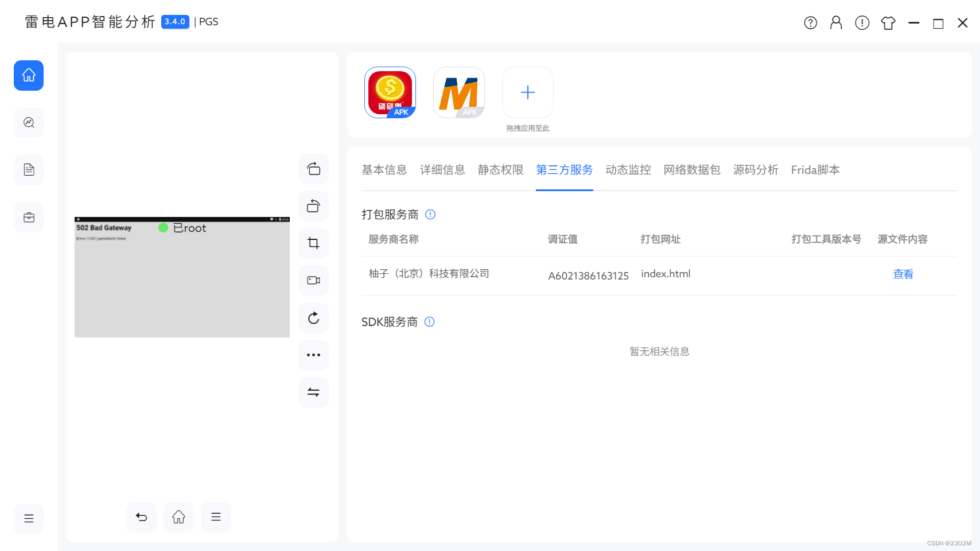Open the skin theme shirt icon
The width and height of the screenshot is (980, 551).
click(888, 23)
